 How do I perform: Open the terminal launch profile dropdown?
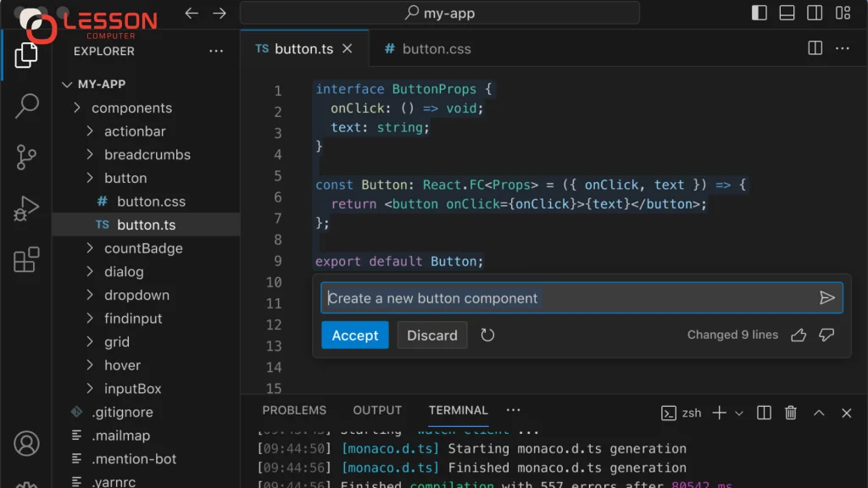click(x=738, y=413)
